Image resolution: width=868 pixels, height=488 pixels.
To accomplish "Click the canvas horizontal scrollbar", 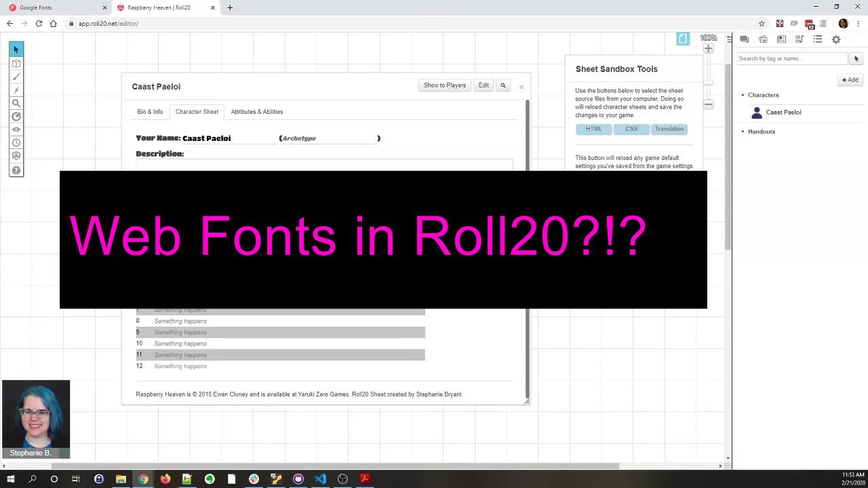I will click(x=335, y=466).
